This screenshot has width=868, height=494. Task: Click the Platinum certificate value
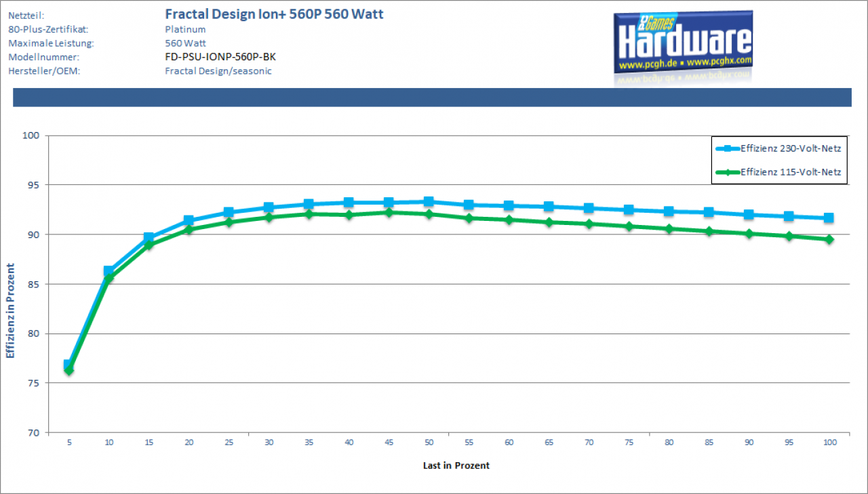pyautogui.click(x=185, y=29)
